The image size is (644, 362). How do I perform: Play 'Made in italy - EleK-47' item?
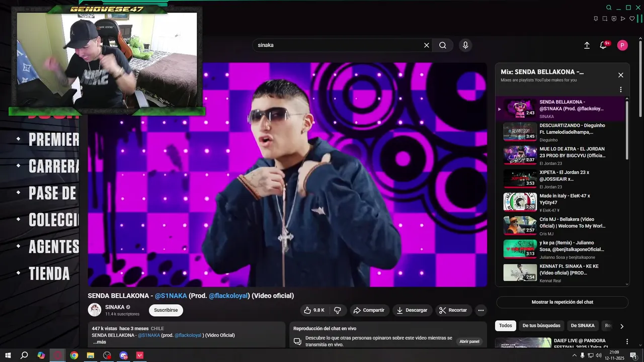click(561, 203)
